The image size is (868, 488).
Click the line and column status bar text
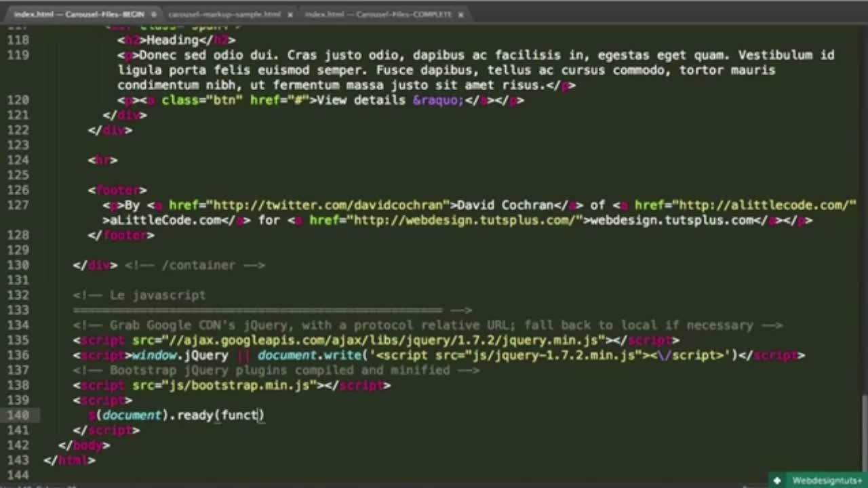click(x=41, y=486)
